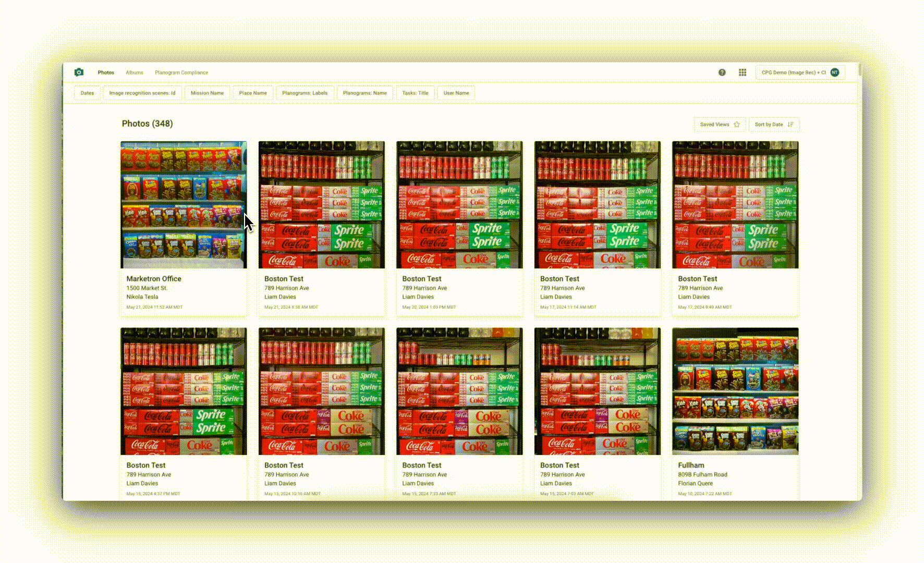Screen dimensions: 924x563
Task: Click the NT user avatar
Action: coord(835,72)
